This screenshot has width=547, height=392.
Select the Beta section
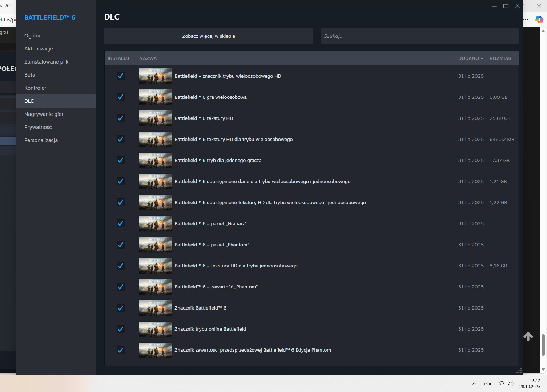tap(56, 75)
